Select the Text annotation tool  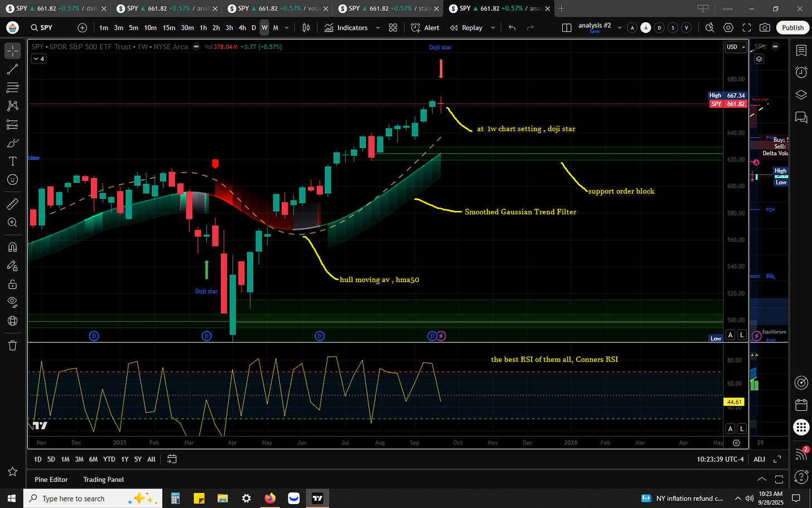tap(12, 161)
